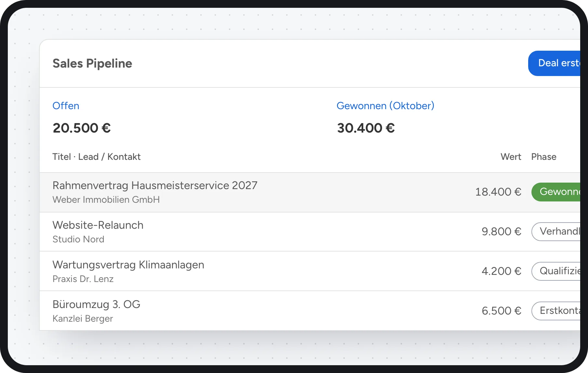The image size is (588, 373).
Task: Open the Website-Relaunch deal
Action: point(98,225)
